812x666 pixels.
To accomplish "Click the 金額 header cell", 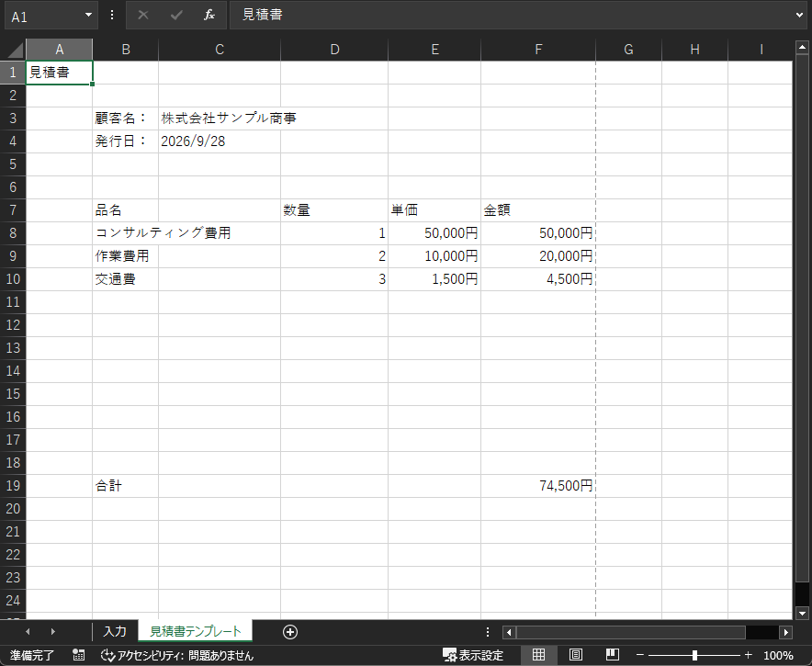I will tap(538, 210).
